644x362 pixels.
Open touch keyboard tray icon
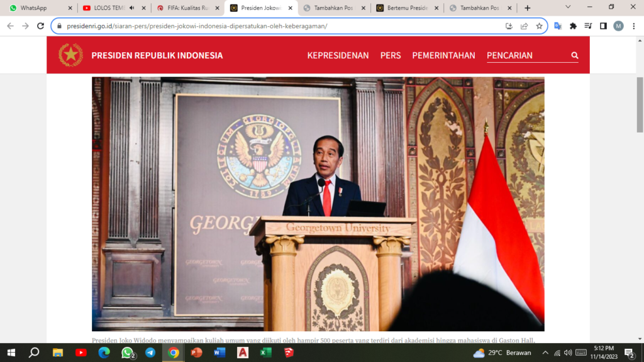click(580, 353)
